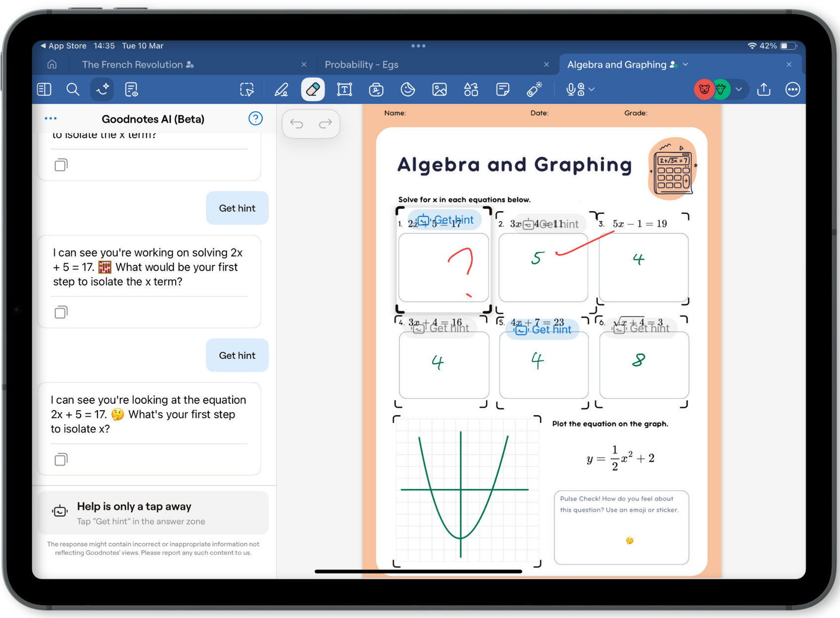
Task: Tap the Goodnotes AI (Beta) panel title
Action: click(x=153, y=119)
